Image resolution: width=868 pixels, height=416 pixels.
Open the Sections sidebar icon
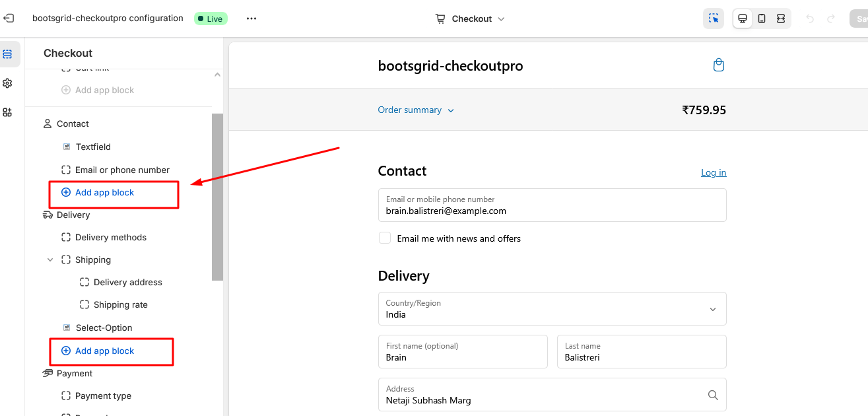(7, 54)
